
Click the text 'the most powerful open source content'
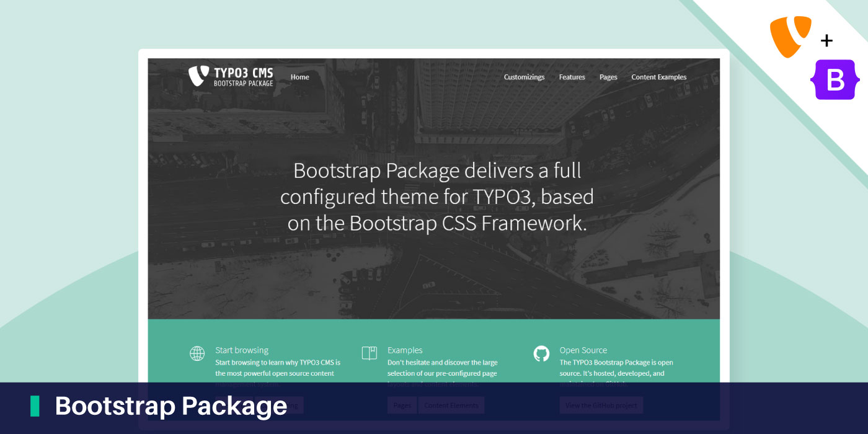pos(275,373)
